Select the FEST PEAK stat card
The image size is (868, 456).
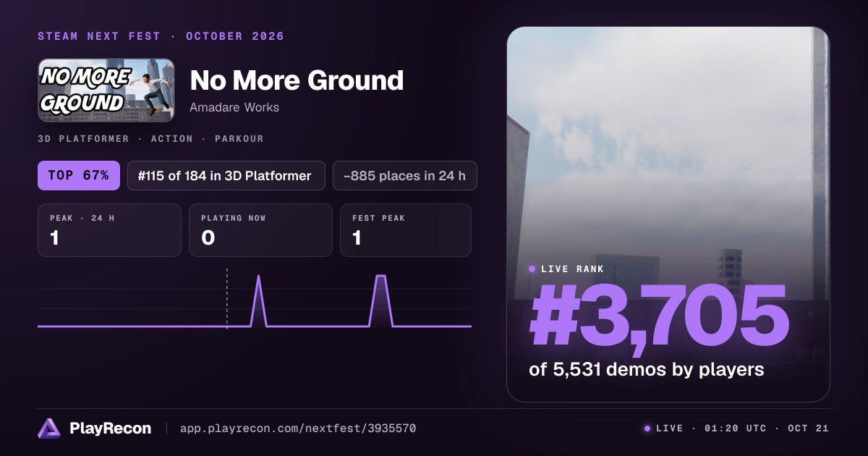[406, 230]
